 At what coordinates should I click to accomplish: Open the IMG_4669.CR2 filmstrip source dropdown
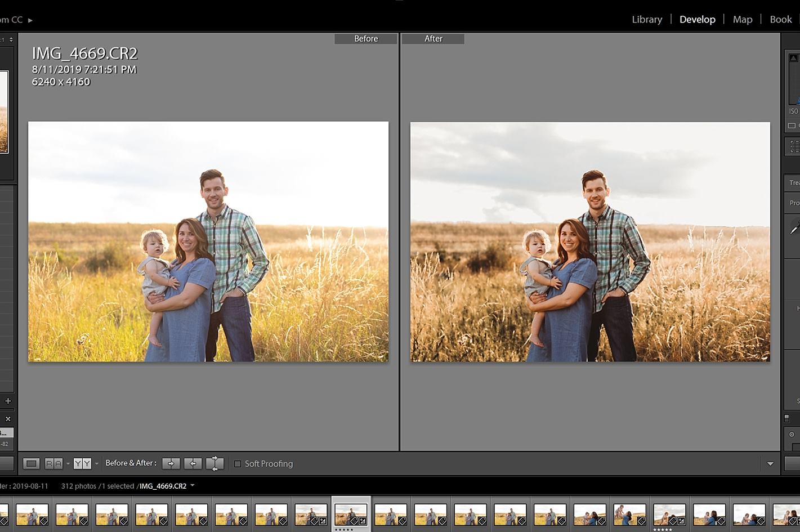[x=193, y=485]
